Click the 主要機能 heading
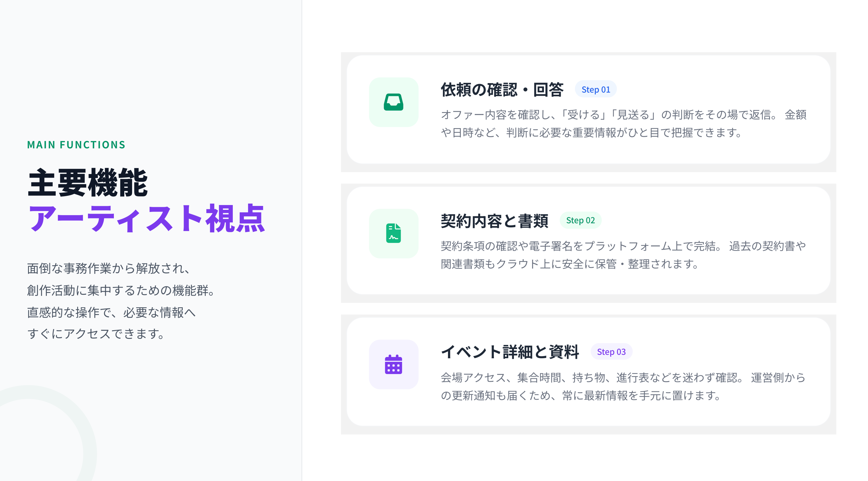 click(x=88, y=183)
